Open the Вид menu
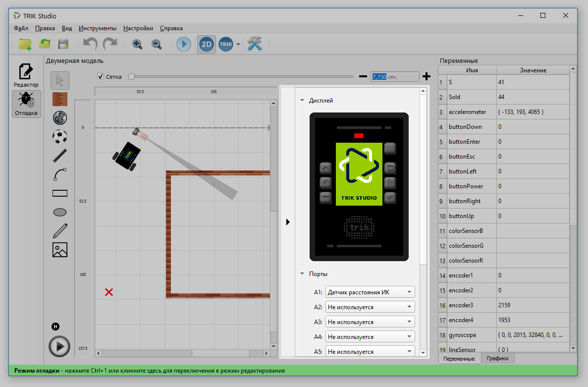The height and width of the screenshot is (387, 588). 67,28
